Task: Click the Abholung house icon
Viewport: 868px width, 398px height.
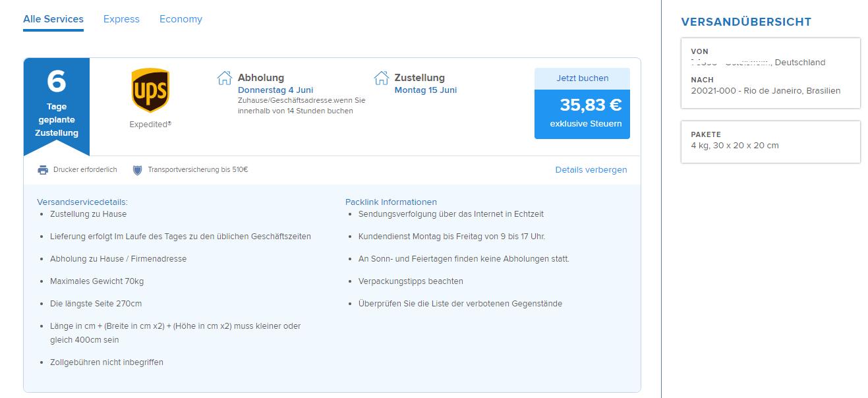Action: pyautogui.click(x=225, y=78)
